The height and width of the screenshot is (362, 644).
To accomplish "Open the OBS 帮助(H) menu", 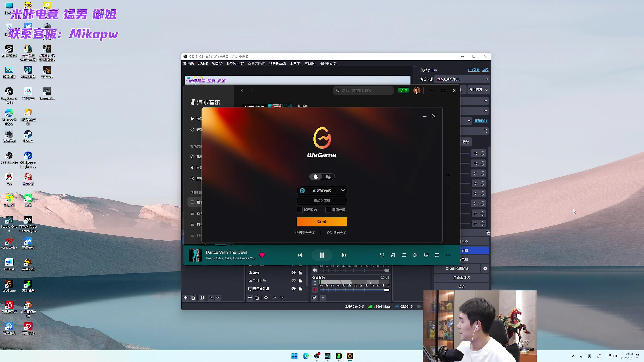I will 310,63.
